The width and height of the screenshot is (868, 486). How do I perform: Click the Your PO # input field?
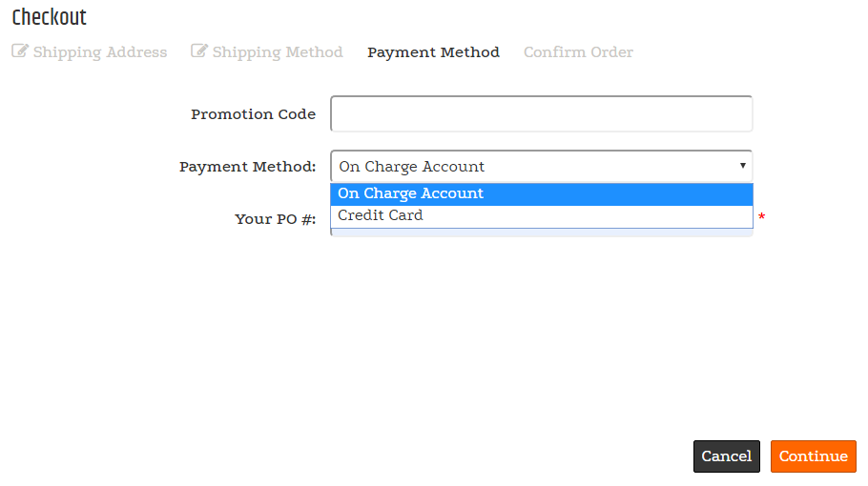point(541,233)
